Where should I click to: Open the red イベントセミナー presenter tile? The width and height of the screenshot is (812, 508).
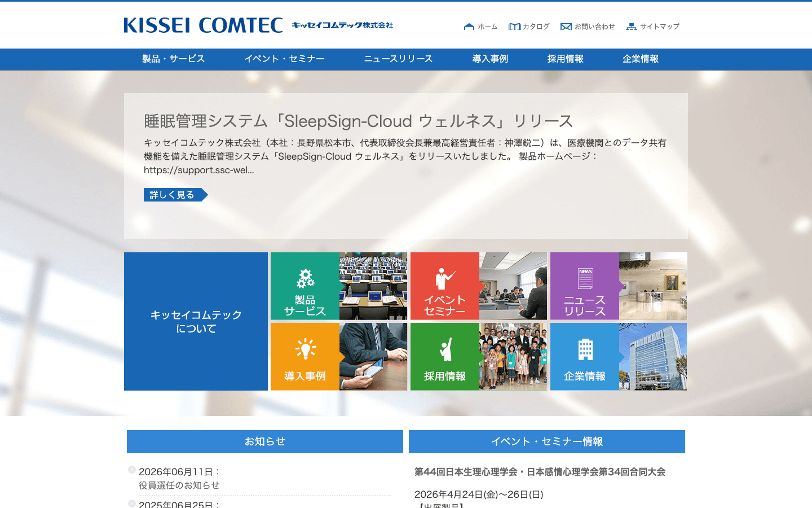click(x=445, y=286)
